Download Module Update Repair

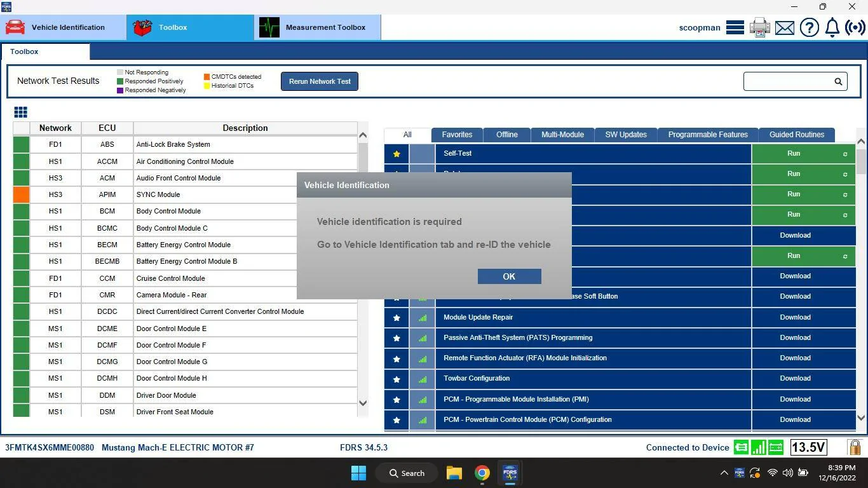804,318
